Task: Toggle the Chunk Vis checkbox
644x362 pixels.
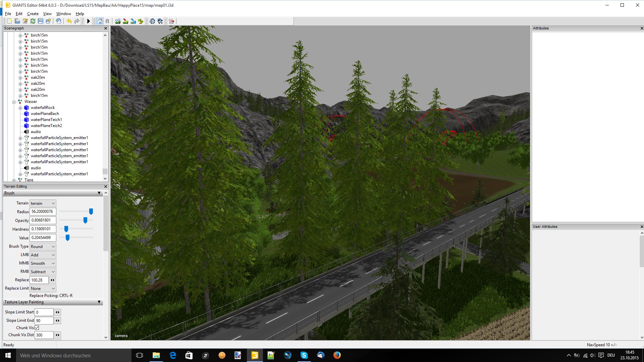Action: pyautogui.click(x=37, y=327)
